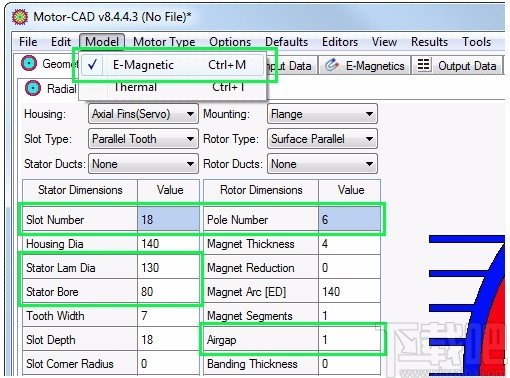Open the Results menu
The width and height of the screenshot is (510, 378).
pyautogui.click(x=429, y=42)
